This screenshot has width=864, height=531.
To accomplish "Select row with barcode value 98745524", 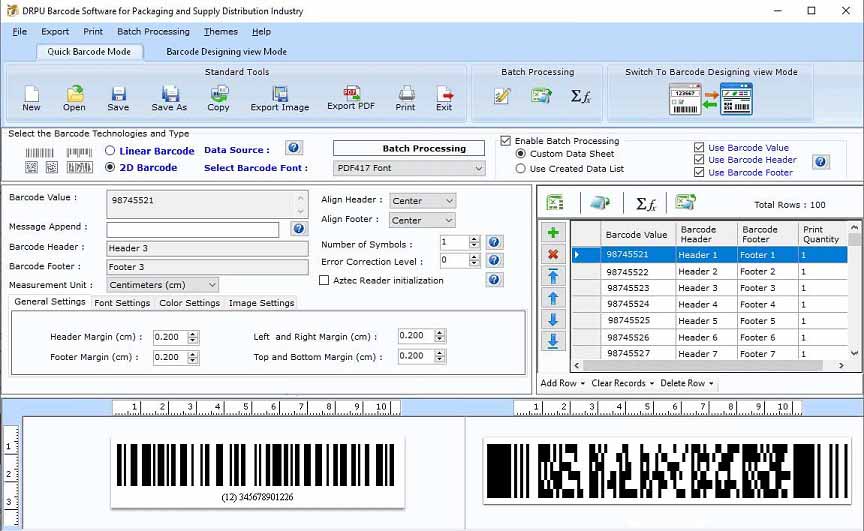I will [709, 304].
